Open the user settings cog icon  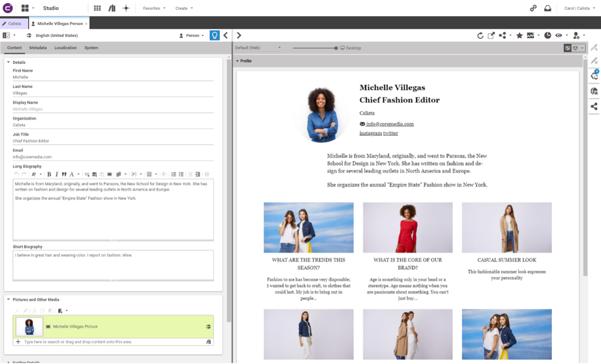533,8
